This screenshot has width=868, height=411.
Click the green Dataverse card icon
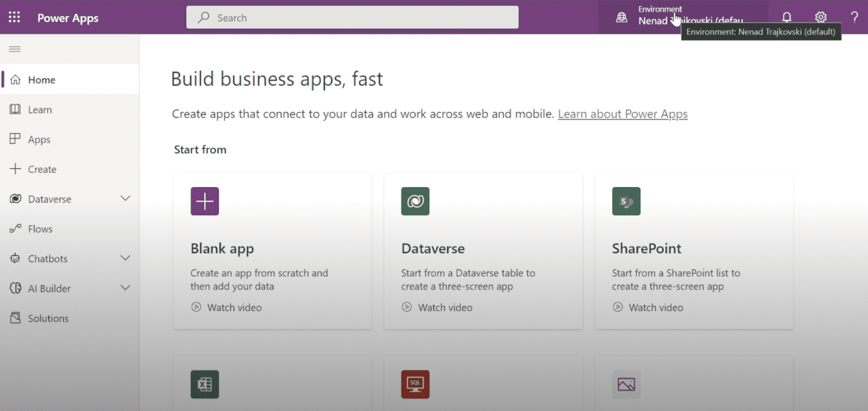click(416, 201)
